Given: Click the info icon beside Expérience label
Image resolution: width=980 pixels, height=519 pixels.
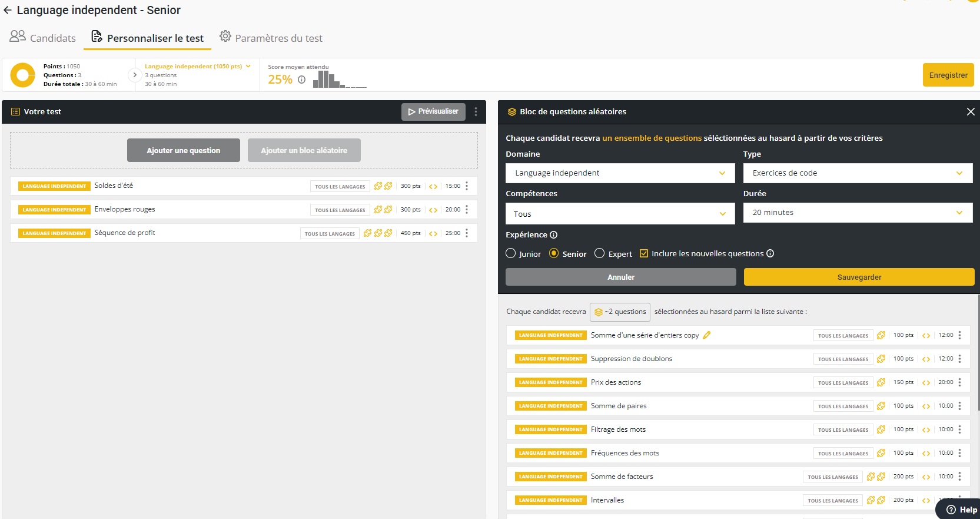Looking at the screenshot, I should pos(553,235).
